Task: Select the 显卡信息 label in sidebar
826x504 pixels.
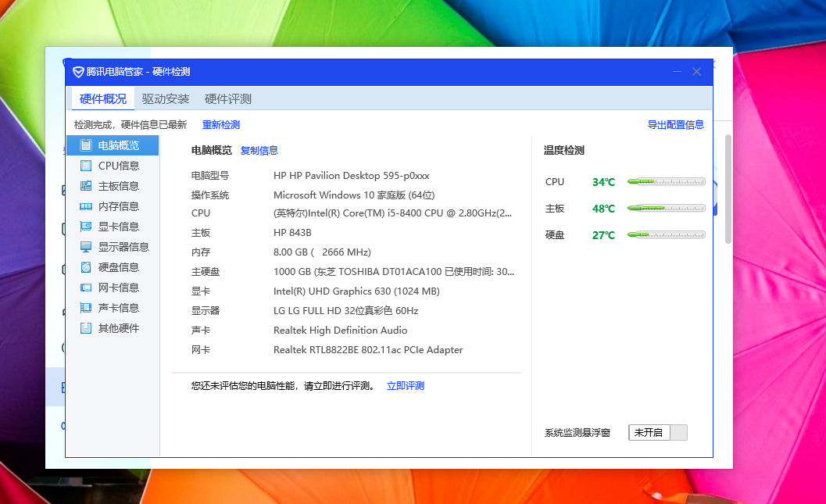Action: 119,227
